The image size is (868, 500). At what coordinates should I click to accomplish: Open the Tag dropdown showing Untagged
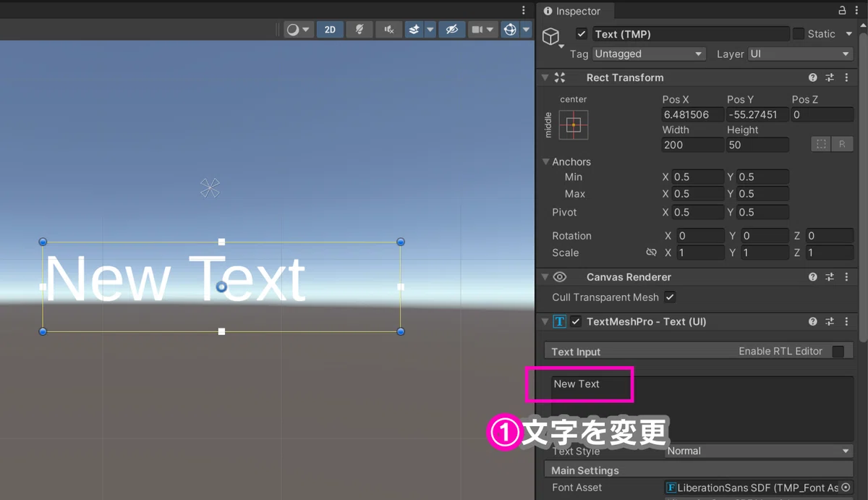pyautogui.click(x=649, y=54)
